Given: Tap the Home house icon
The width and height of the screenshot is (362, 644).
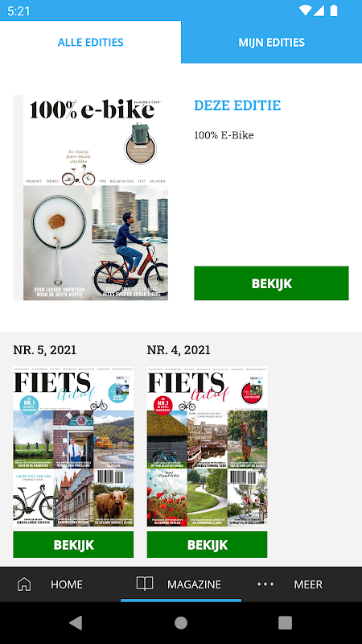Looking at the screenshot, I should point(24,584).
